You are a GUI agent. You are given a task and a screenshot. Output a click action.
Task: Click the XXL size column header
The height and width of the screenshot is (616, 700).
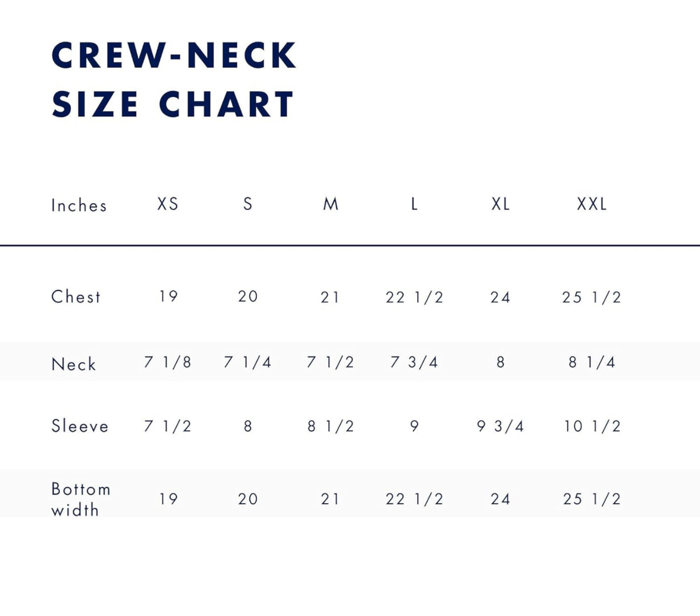point(591,204)
